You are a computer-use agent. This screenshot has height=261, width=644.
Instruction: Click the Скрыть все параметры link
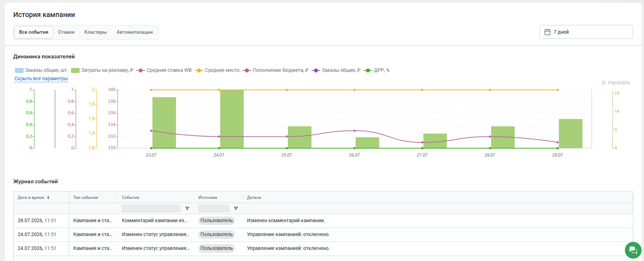tap(41, 78)
